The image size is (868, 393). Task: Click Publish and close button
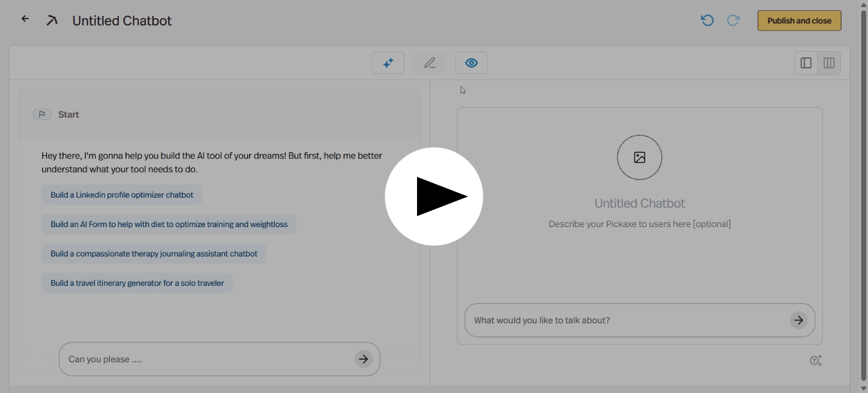coord(799,20)
